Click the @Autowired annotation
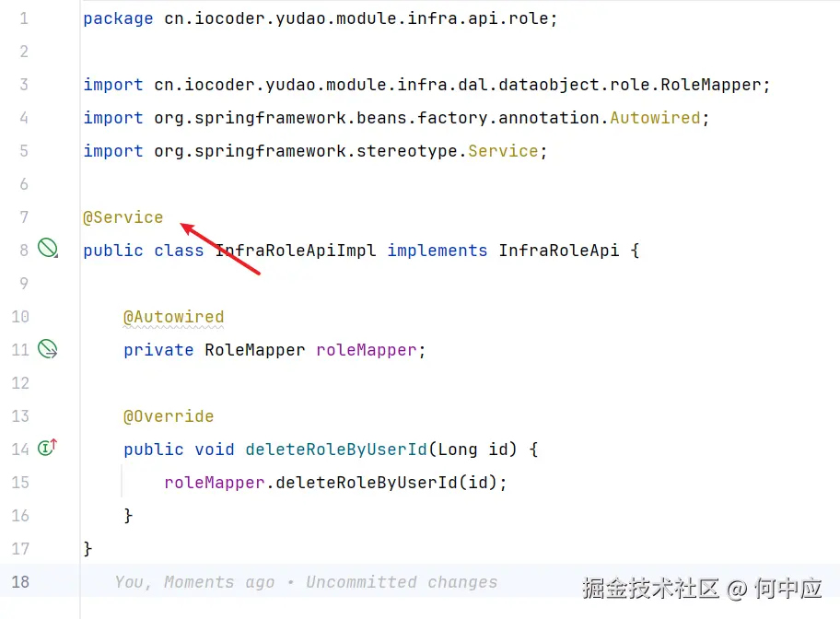Image resolution: width=840 pixels, height=619 pixels. point(173,317)
